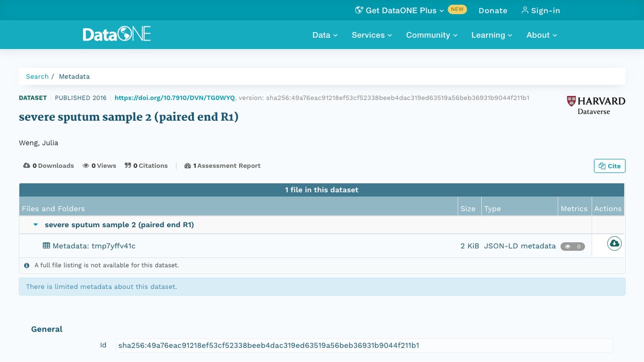Screen dimensions: 644x362
Task: Open the Services menu
Action: (x=372, y=35)
